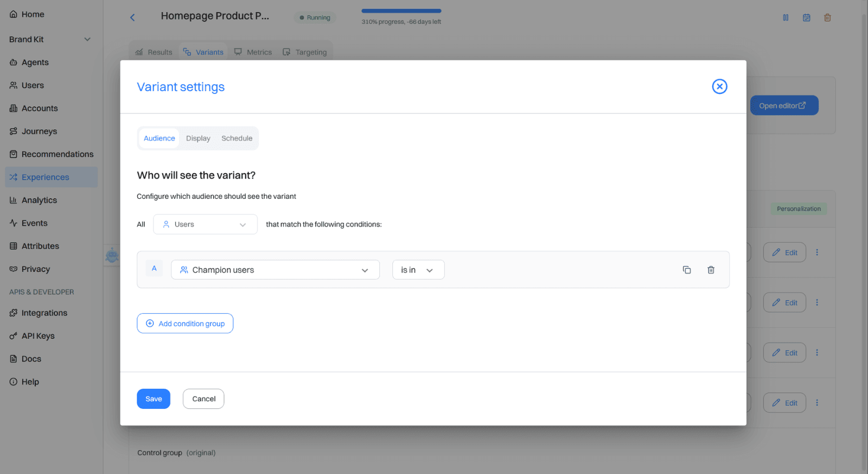Open Attributes in sidebar
The height and width of the screenshot is (474, 868).
pos(34,246)
